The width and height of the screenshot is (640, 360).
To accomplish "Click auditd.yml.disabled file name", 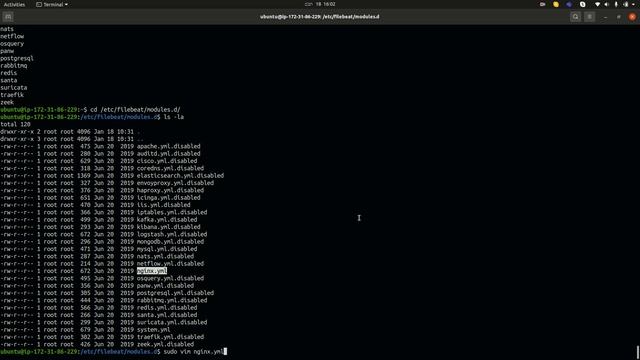I will (169, 153).
